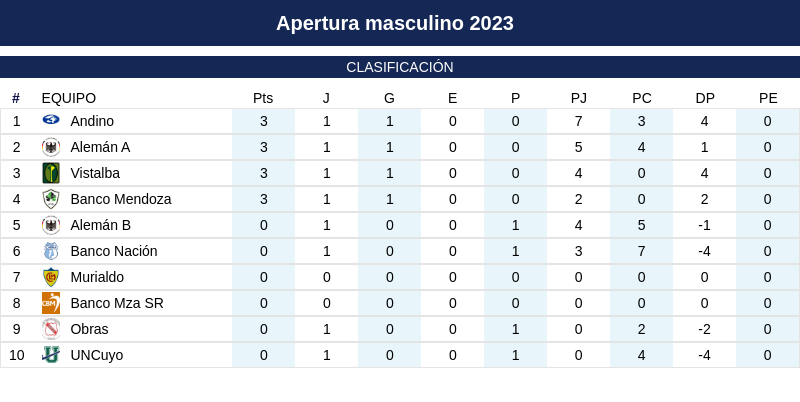Open the UNCuyo team name link
The width and height of the screenshot is (800, 402).
pos(96,356)
